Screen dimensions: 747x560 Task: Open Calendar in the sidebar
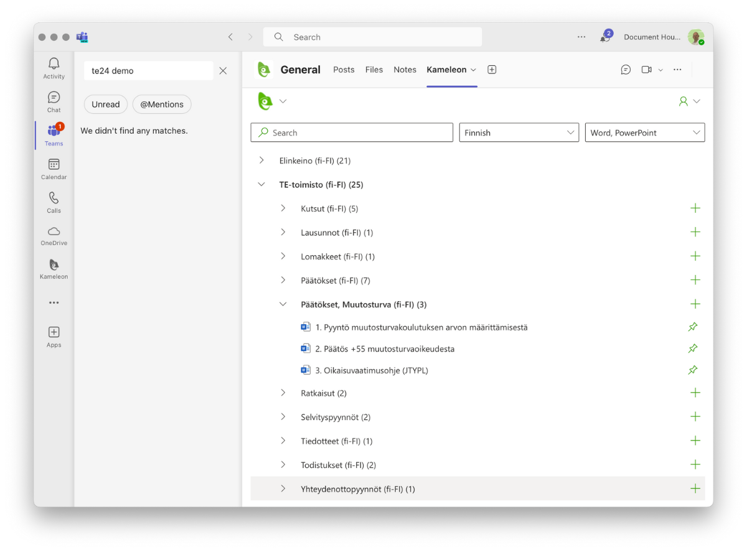[54, 169]
